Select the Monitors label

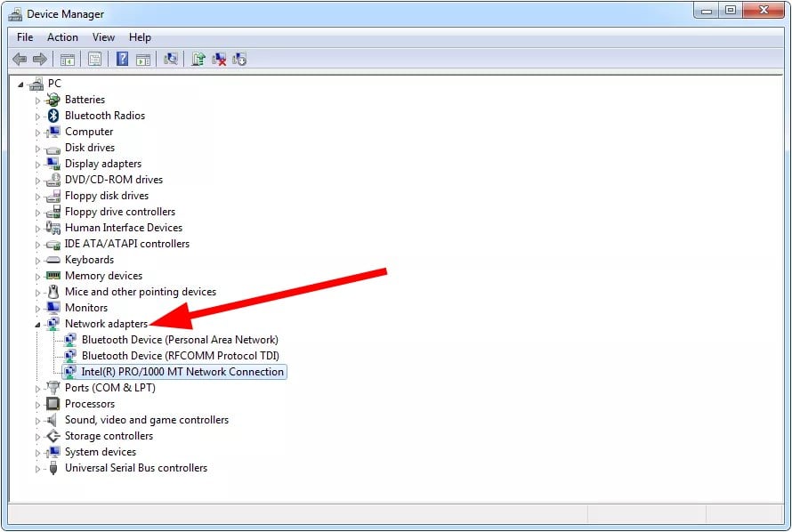coord(86,308)
